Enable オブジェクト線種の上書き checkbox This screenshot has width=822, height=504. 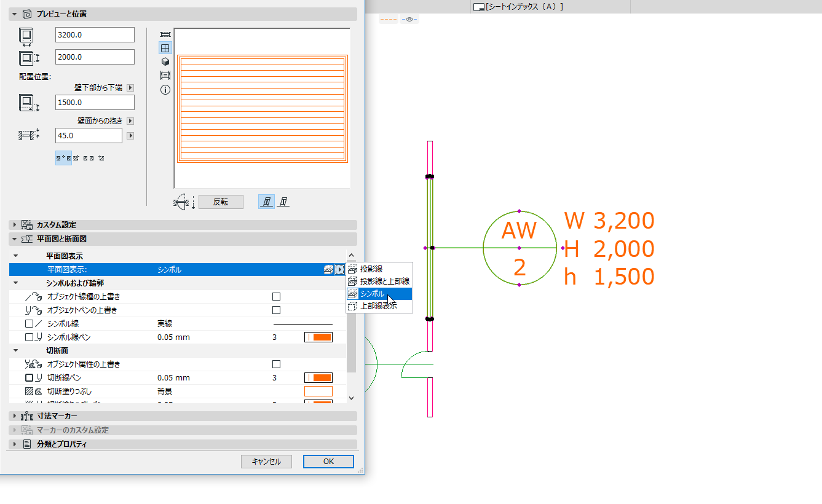276,297
